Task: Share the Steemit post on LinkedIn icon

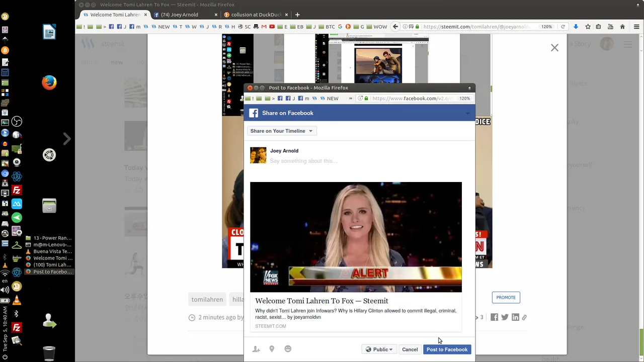Action: pyautogui.click(x=515, y=317)
